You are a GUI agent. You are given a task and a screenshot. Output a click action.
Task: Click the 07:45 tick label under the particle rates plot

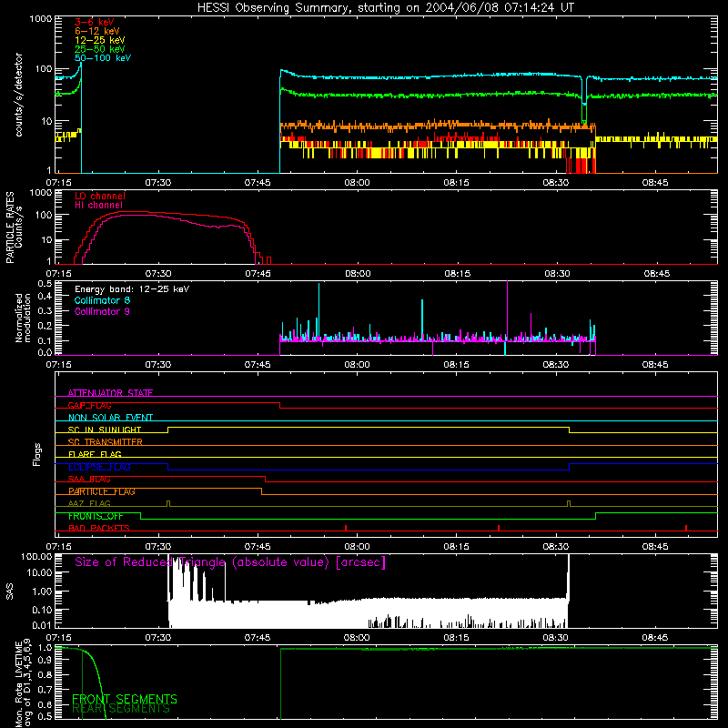(258, 274)
